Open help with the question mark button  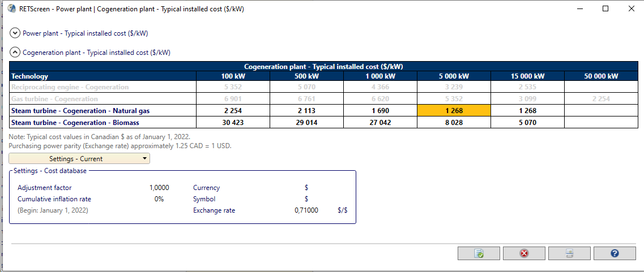[x=615, y=253]
